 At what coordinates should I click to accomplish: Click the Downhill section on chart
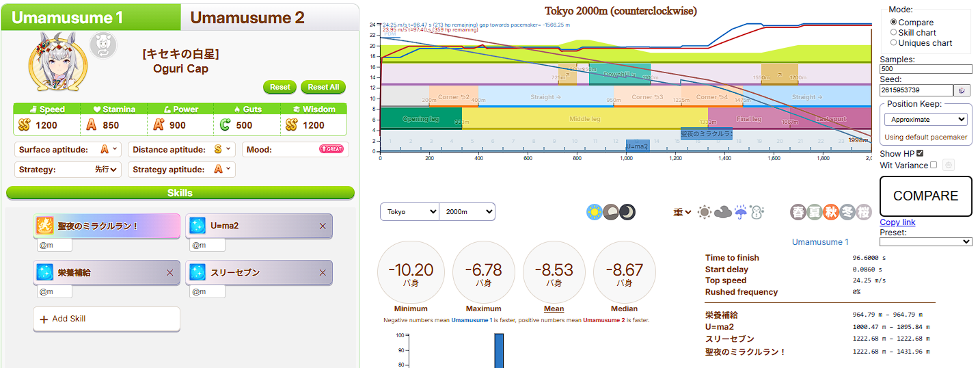tap(619, 74)
